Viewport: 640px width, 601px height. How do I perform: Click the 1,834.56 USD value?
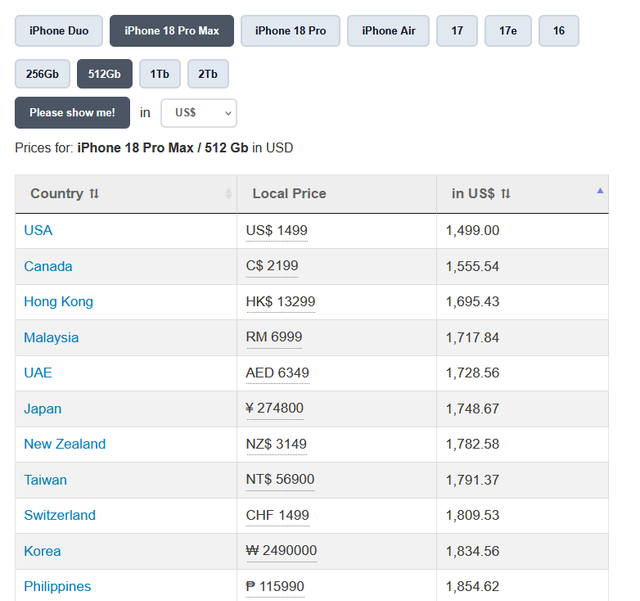tap(472, 551)
